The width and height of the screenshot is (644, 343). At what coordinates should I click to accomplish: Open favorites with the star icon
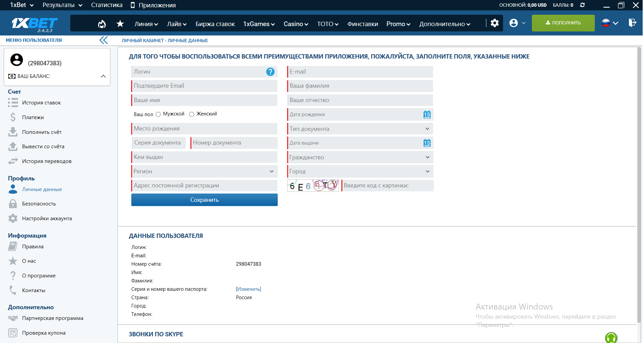pos(120,24)
